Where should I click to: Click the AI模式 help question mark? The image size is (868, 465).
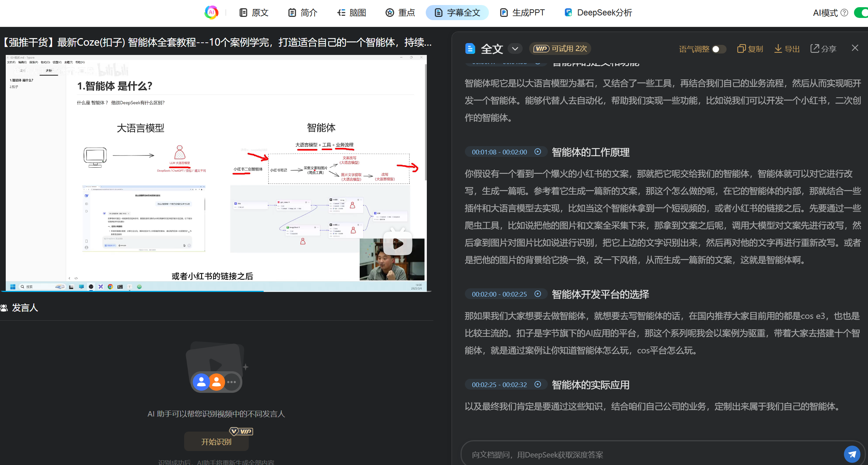[x=844, y=13]
